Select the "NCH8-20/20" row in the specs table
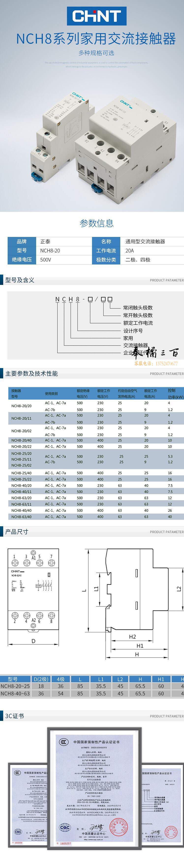184x868 pixels. pos(96,406)
